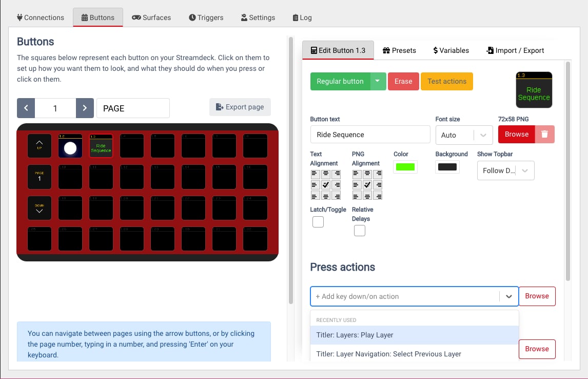Go to the Settings tab
This screenshot has height=379, width=588.
point(258,17)
